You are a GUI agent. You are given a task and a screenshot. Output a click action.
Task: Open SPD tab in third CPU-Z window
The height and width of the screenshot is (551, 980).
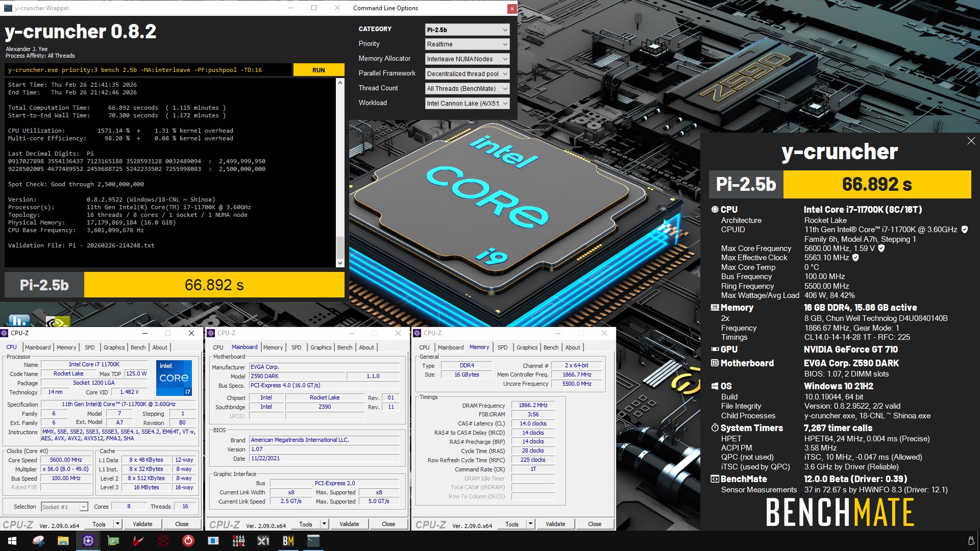(503, 347)
